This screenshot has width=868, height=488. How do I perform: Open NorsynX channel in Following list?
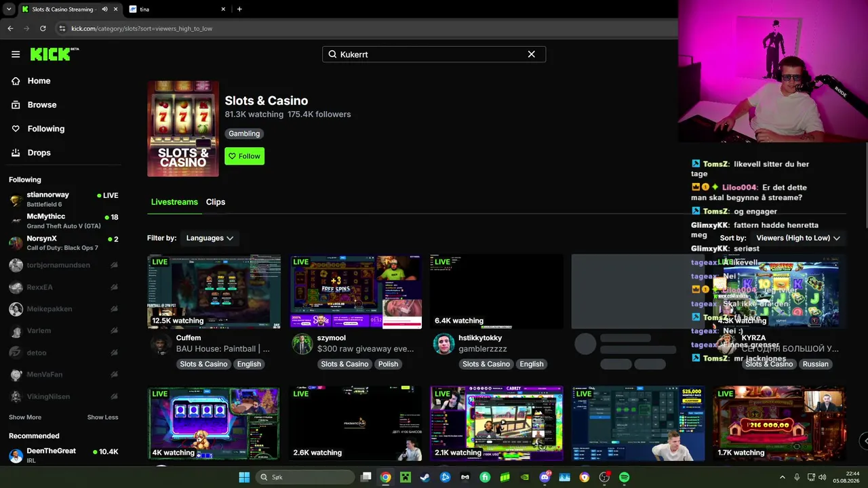(64, 243)
